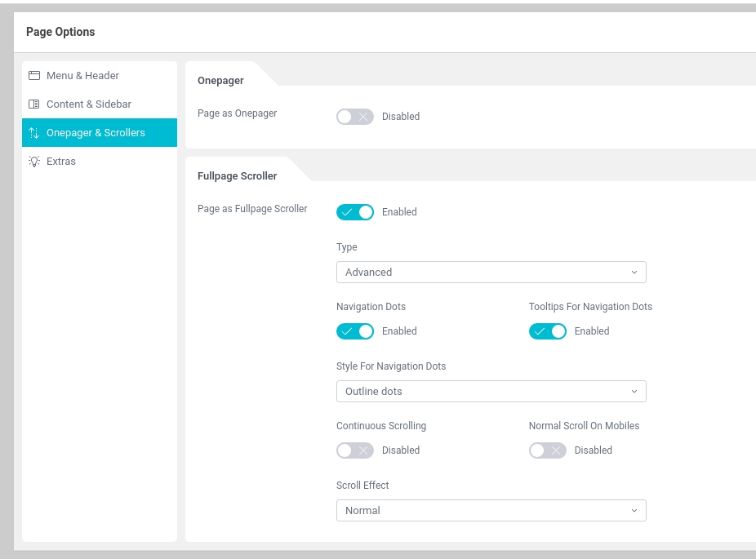This screenshot has height=559, width=756.
Task: Enable the Page as Onepager toggle
Action: tap(355, 117)
